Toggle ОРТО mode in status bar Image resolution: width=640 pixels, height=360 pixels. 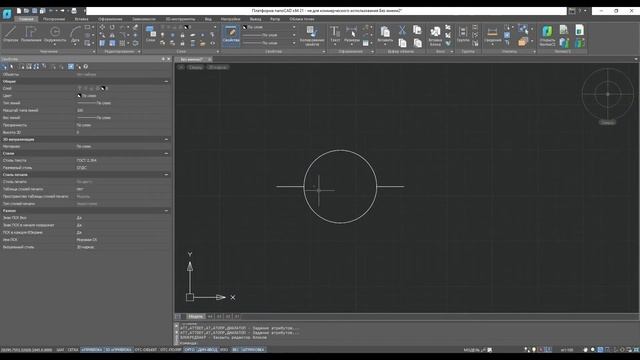189,350
